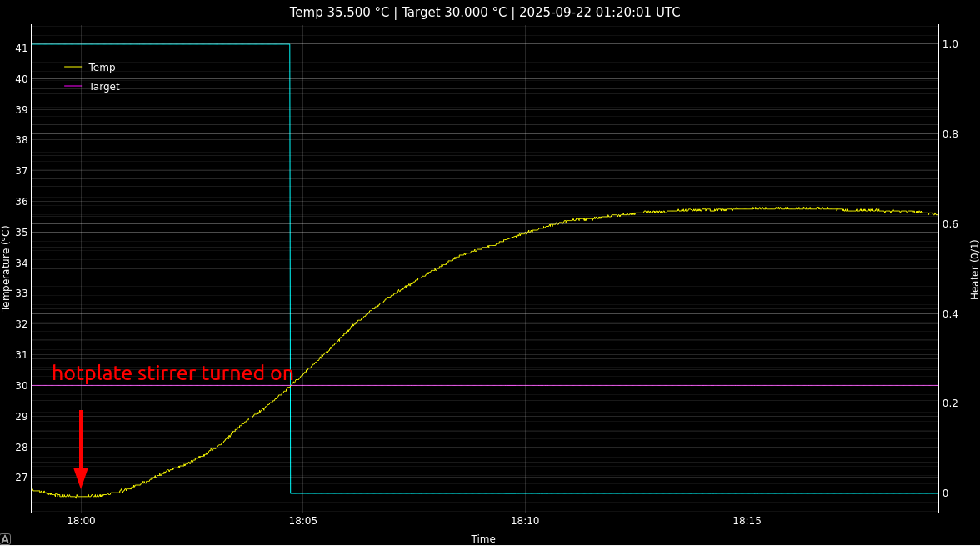The image size is (980, 546).
Task: Click the Heater (0/1) axis label
Action: 974,269
